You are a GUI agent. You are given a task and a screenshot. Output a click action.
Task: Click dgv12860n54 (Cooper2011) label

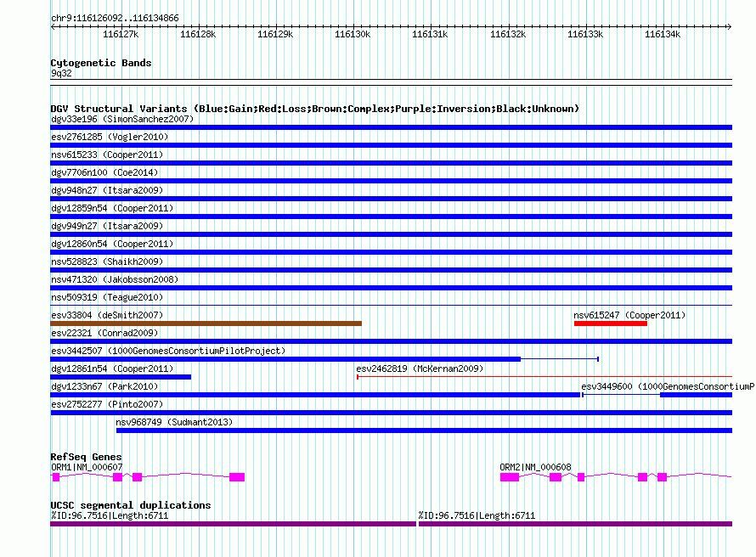(x=112, y=244)
